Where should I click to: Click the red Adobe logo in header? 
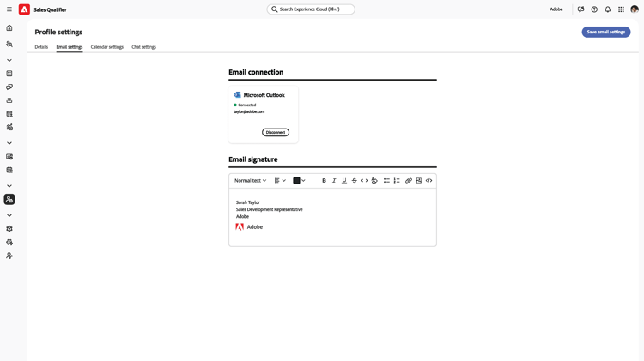pyautogui.click(x=24, y=9)
